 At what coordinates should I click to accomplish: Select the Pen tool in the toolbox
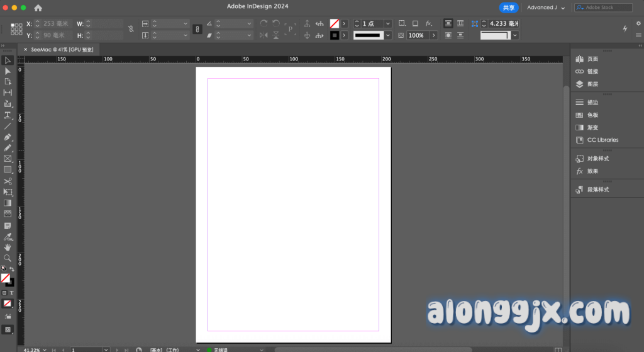pyautogui.click(x=8, y=137)
